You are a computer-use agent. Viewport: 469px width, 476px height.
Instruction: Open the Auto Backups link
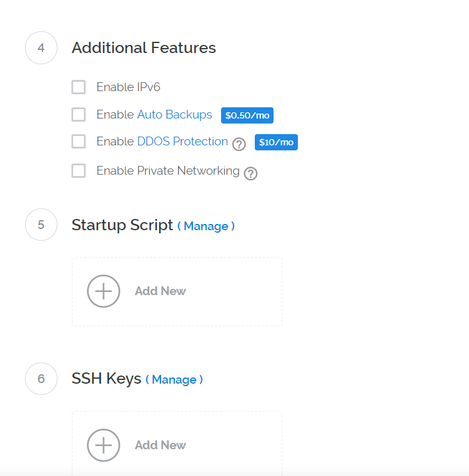click(x=174, y=115)
